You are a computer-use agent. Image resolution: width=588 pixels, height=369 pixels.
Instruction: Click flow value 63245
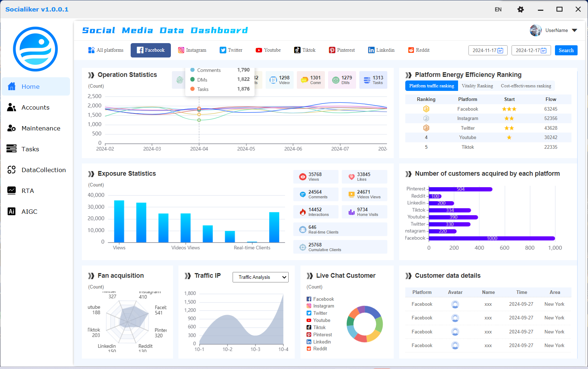click(551, 109)
